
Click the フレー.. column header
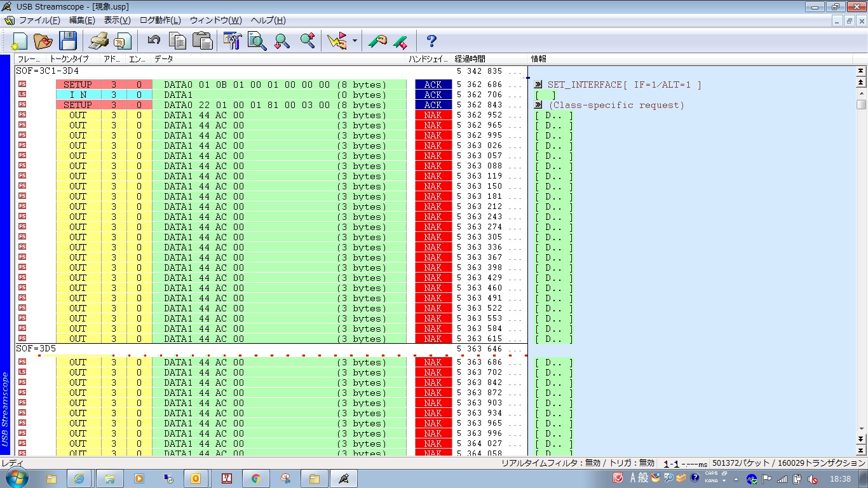click(31, 59)
